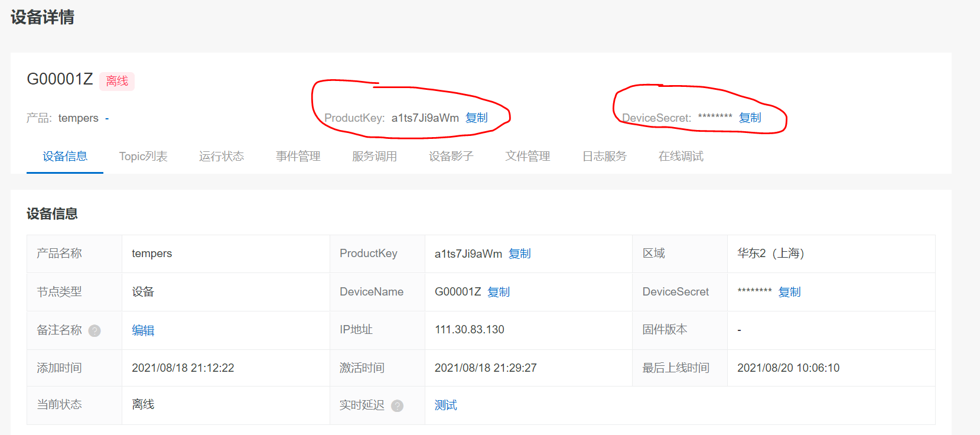Click the 节点类型 value 设备

click(x=143, y=291)
